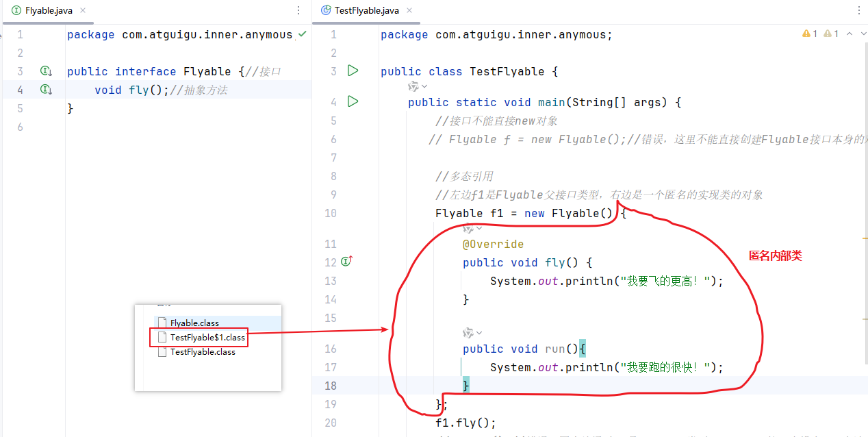Switch to the TestFlyable.java tab

click(367, 11)
